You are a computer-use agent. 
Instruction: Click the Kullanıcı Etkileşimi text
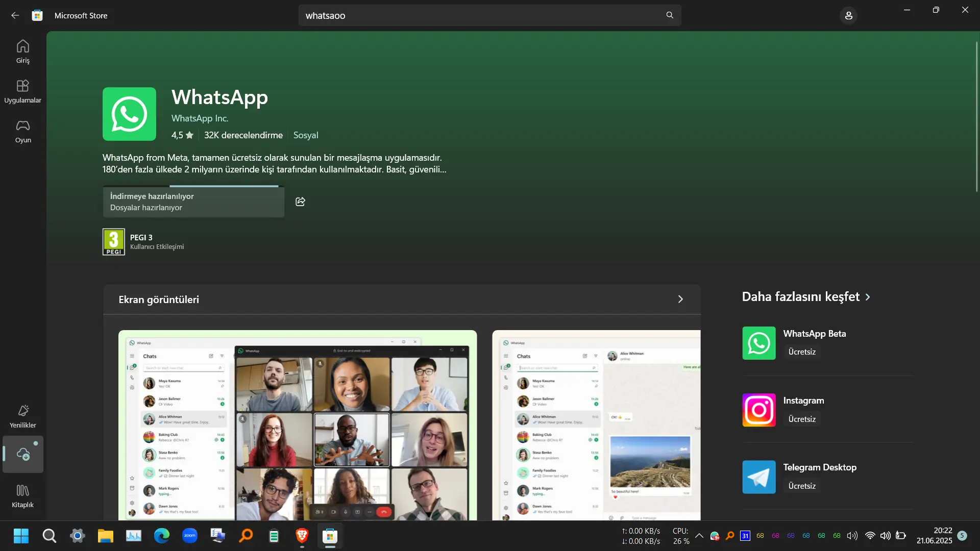[157, 247]
